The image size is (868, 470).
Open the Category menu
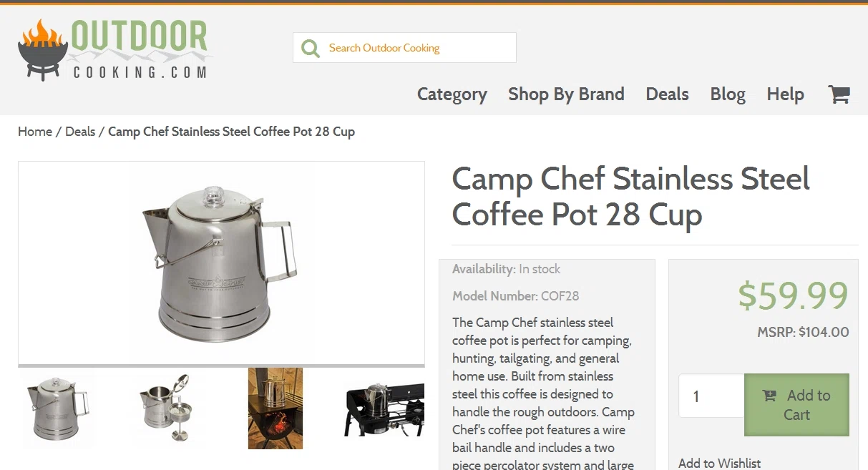[452, 94]
